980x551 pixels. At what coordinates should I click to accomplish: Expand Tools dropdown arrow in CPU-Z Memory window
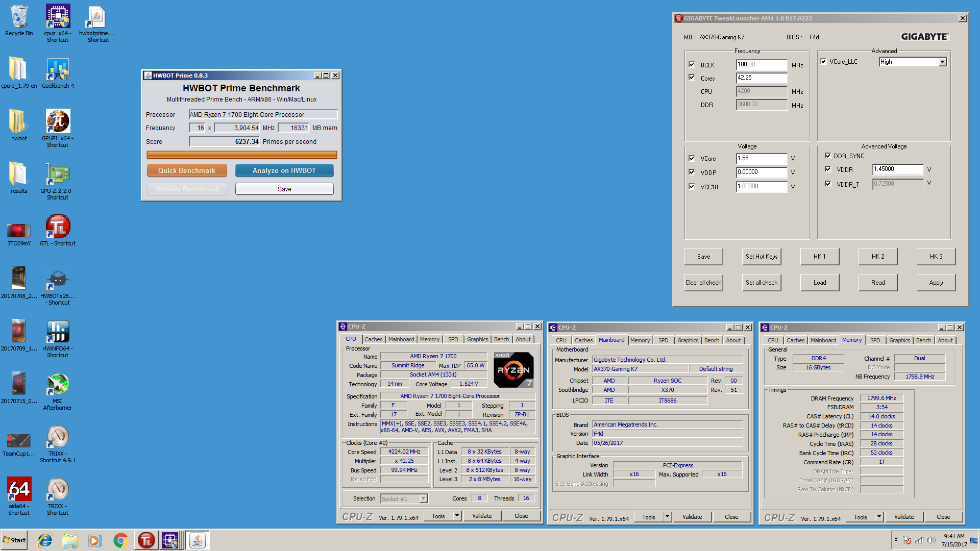click(879, 517)
